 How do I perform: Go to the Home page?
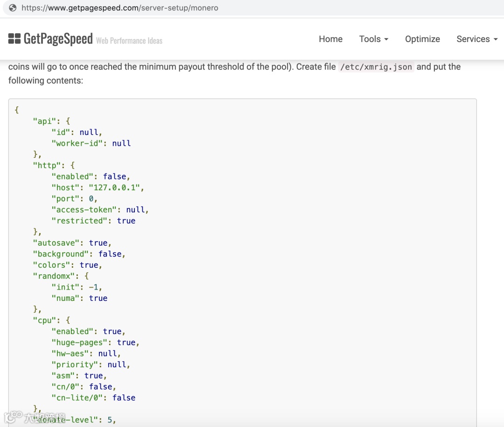point(330,39)
